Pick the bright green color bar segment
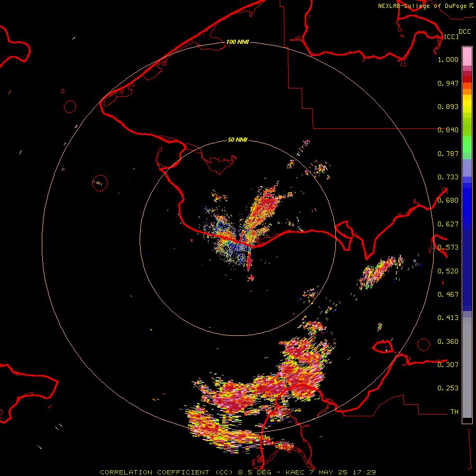The image size is (476, 476). (x=467, y=144)
